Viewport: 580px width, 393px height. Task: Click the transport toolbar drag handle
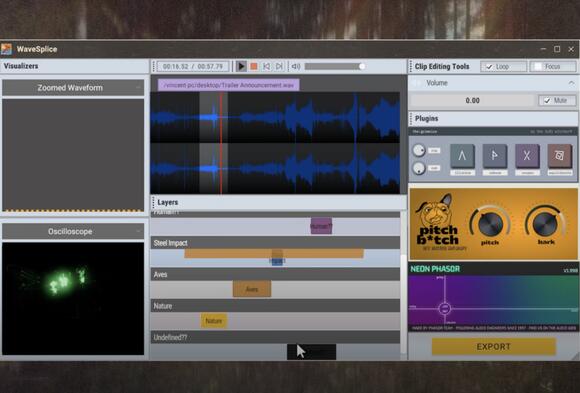click(x=154, y=67)
